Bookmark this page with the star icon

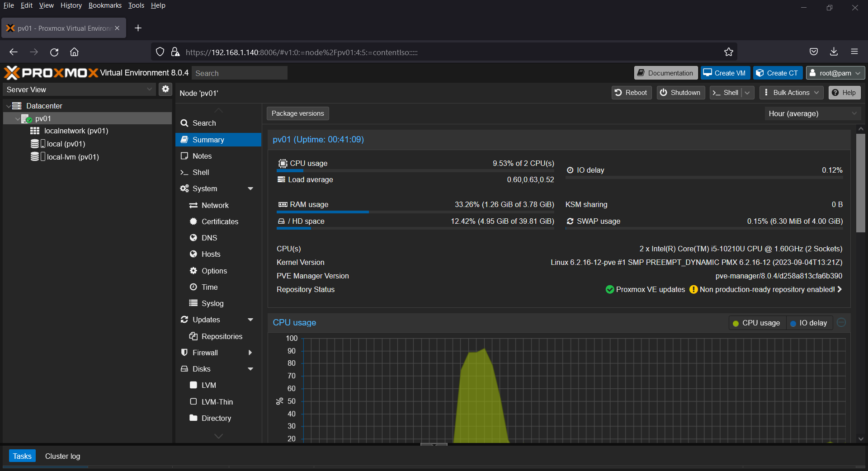[x=728, y=52]
